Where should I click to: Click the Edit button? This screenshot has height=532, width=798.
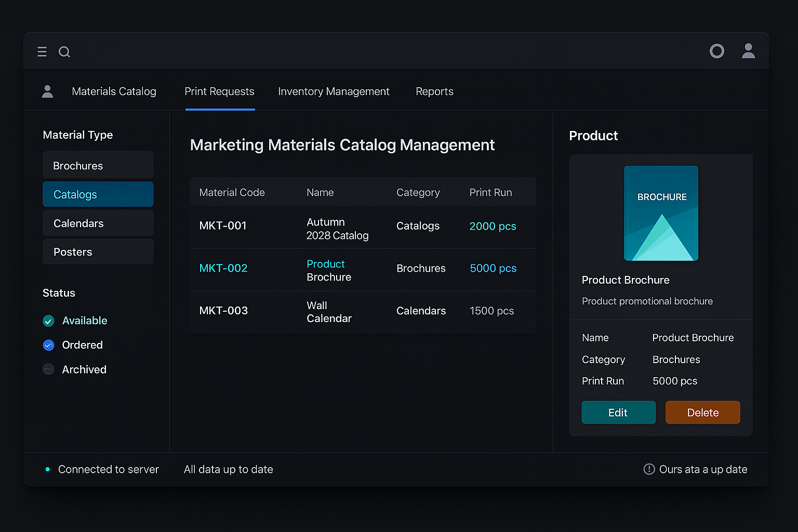click(618, 413)
